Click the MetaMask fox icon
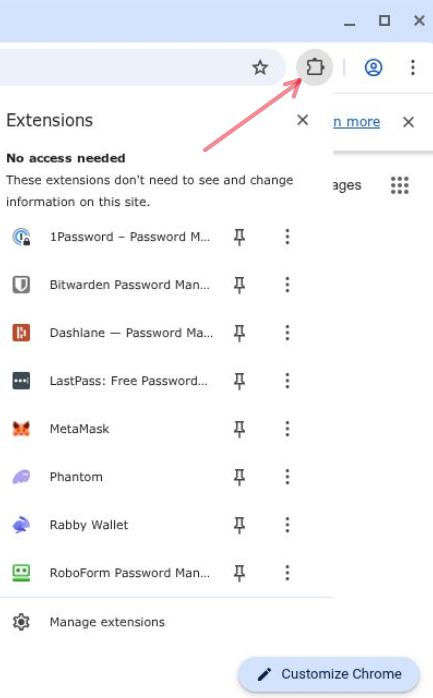Screen dimensions: 433x698 pyautogui.click(x=21, y=429)
